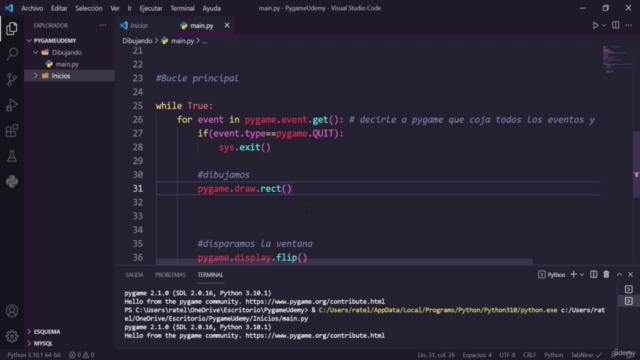Close the main.py editor tab

click(227, 25)
